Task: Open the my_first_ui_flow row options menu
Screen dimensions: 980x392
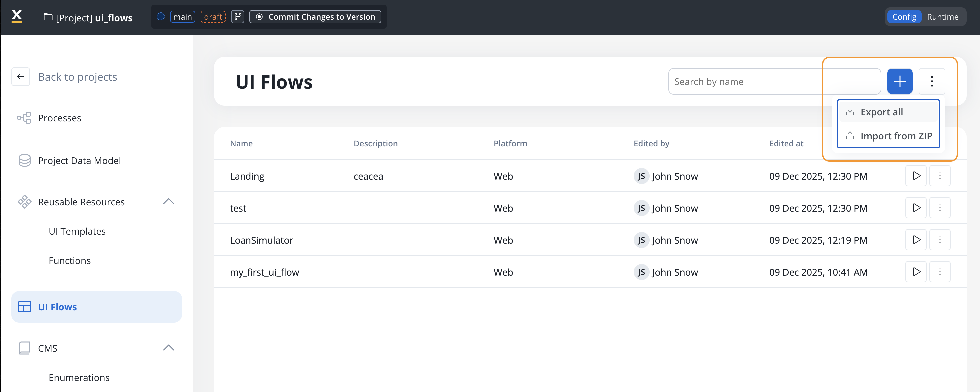Action: click(939, 272)
